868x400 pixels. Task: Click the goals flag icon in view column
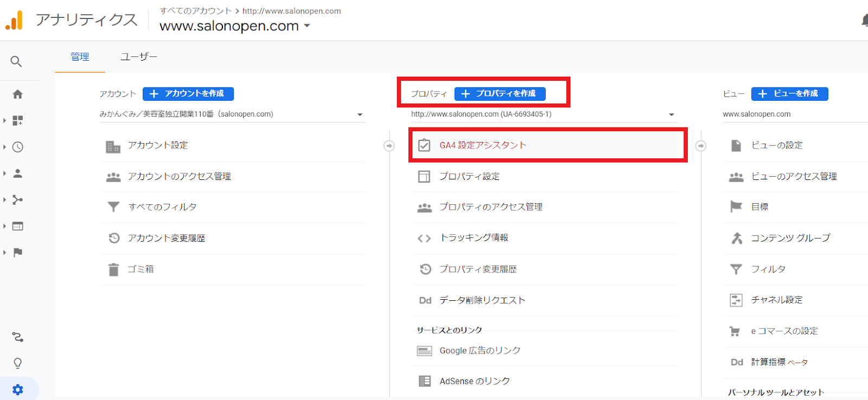point(736,207)
